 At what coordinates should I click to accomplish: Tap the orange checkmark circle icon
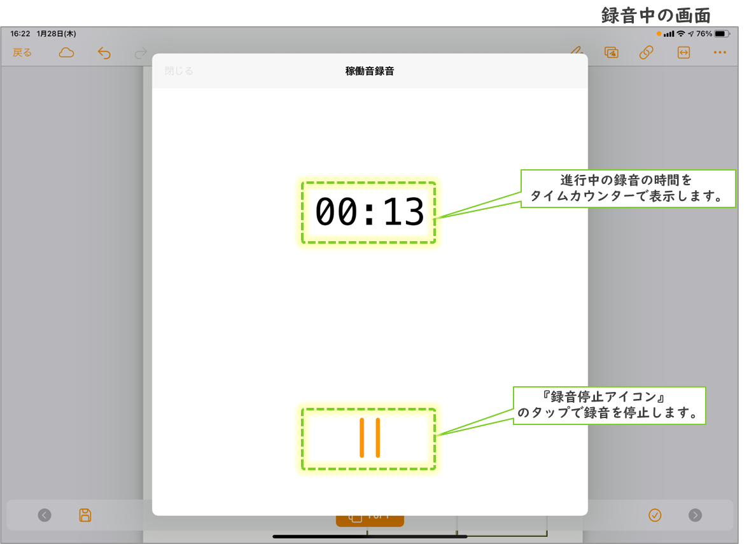click(x=655, y=515)
